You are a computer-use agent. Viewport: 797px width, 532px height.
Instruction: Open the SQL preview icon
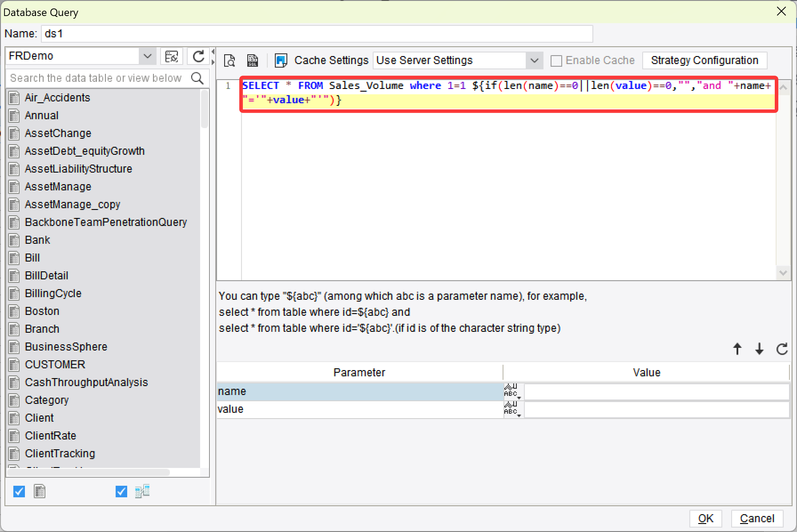(229, 60)
